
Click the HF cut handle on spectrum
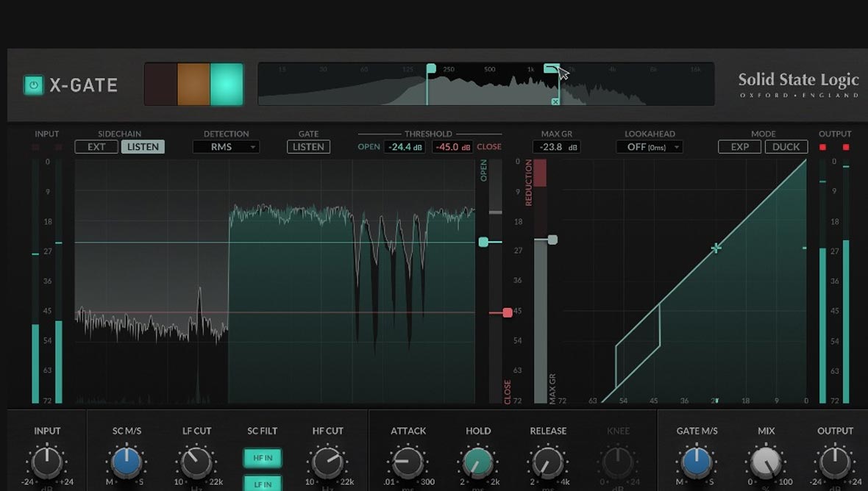tap(551, 68)
